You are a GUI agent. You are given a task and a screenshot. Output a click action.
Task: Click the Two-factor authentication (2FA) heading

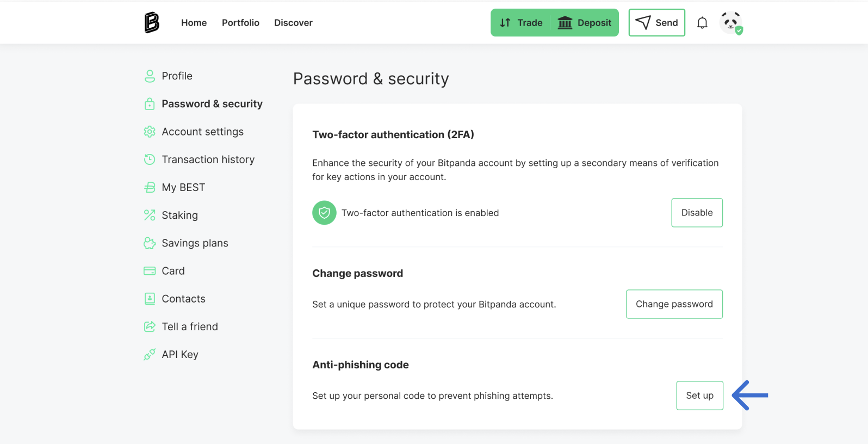[393, 134]
